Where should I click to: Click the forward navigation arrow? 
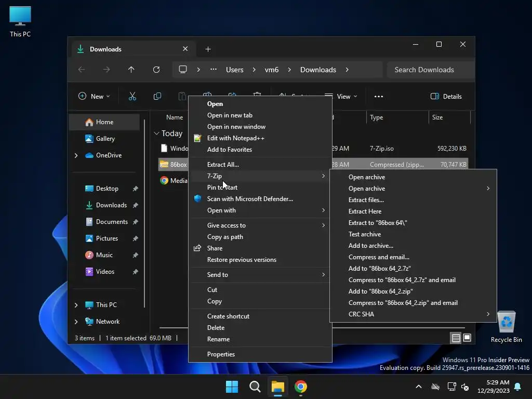click(107, 70)
